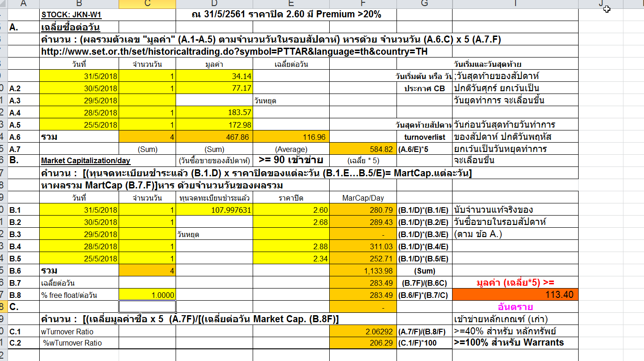Select the column C header
The height and width of the screenshot is (361, 644).
(x=148, y=4)
